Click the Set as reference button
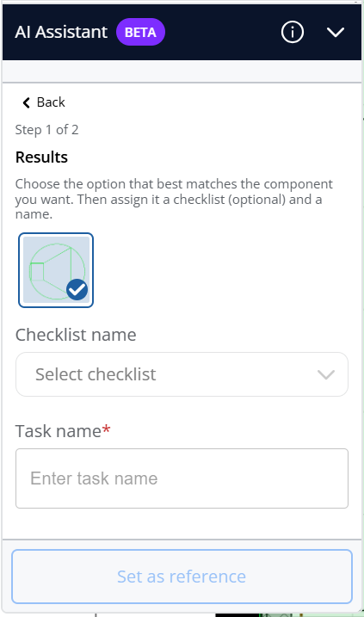This screenshot has height=617, width=364. 182,577
